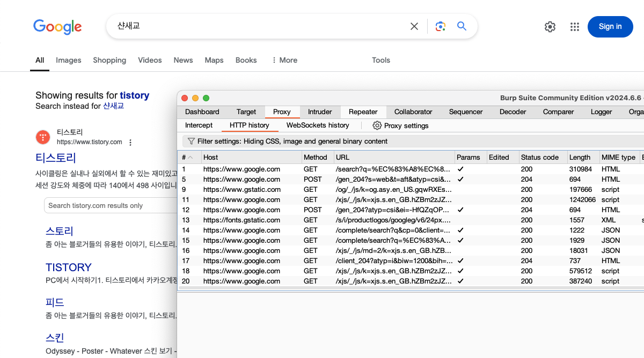The height and width of the screenshot is (358, 644).
Task: Select row 17 /client_204 request
Action: [411, 261]
